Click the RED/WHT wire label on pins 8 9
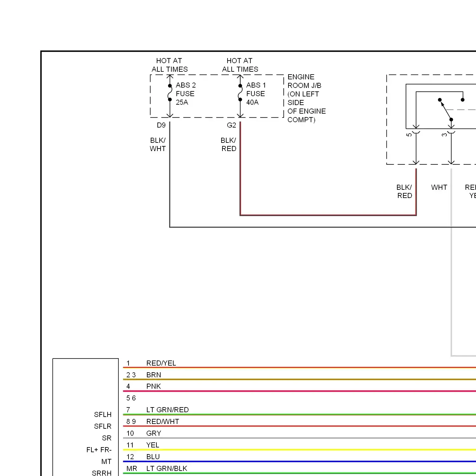The width and height of the screenshot is (476, 476). coord(163,421)
